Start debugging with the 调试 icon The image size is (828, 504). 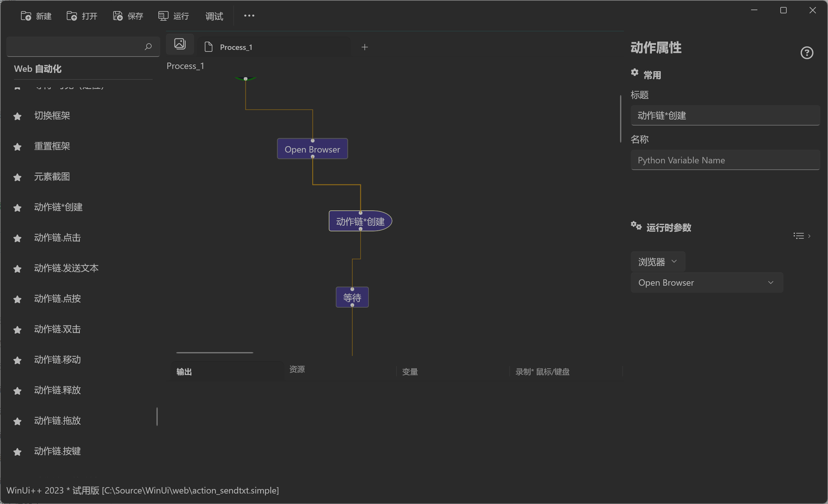click(214, 16)
